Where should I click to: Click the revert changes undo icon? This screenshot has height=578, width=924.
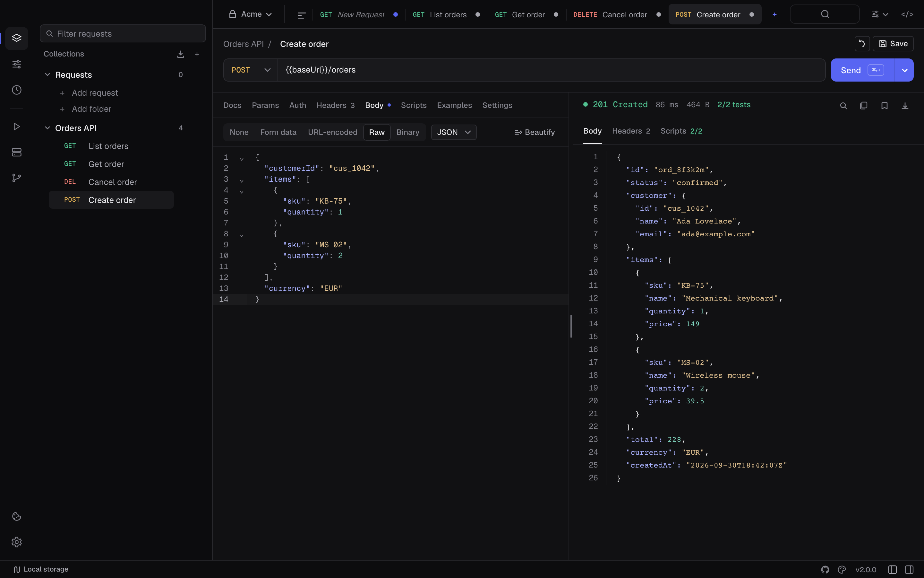(862, 44)
